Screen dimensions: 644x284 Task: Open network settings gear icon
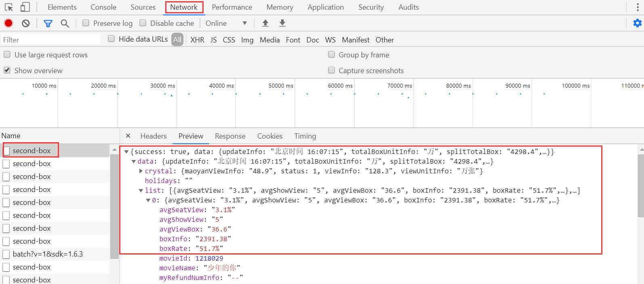click(x=638, y=23)
